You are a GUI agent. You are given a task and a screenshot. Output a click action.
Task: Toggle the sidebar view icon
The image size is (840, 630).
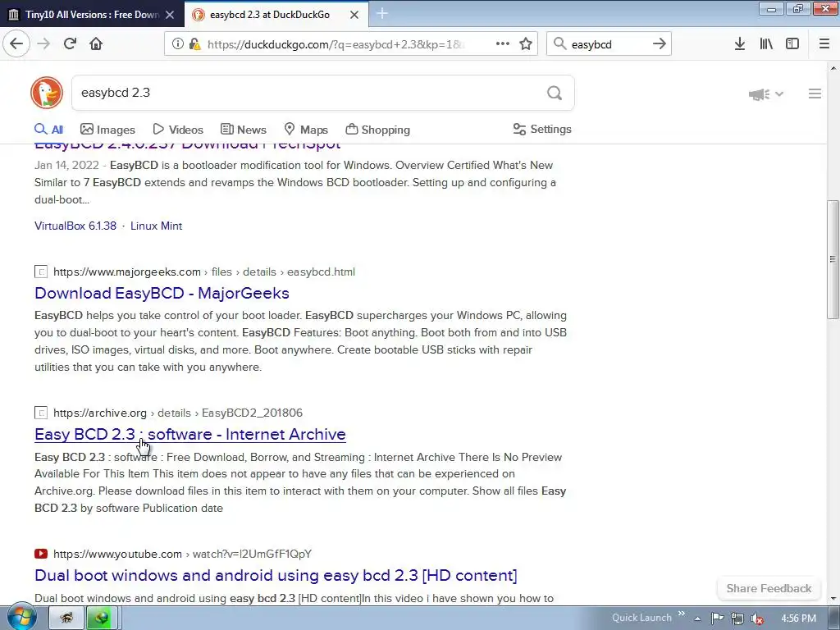(792, 43)
